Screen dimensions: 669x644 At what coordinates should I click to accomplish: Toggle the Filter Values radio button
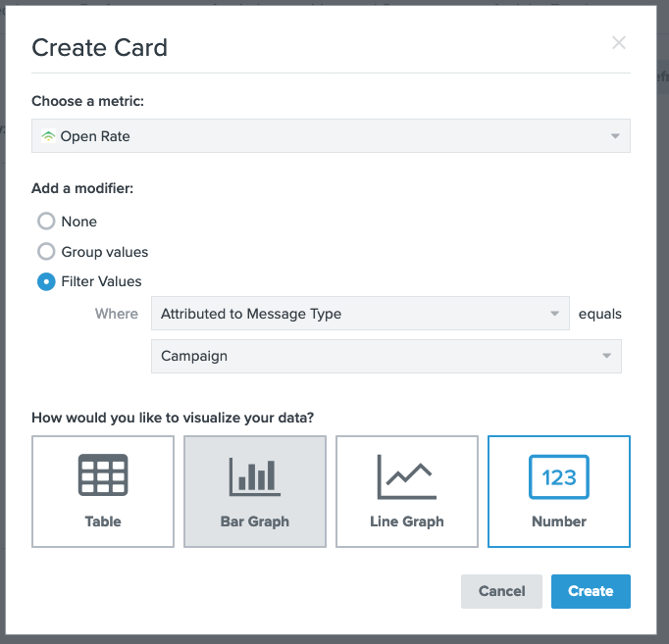point(46,281)
